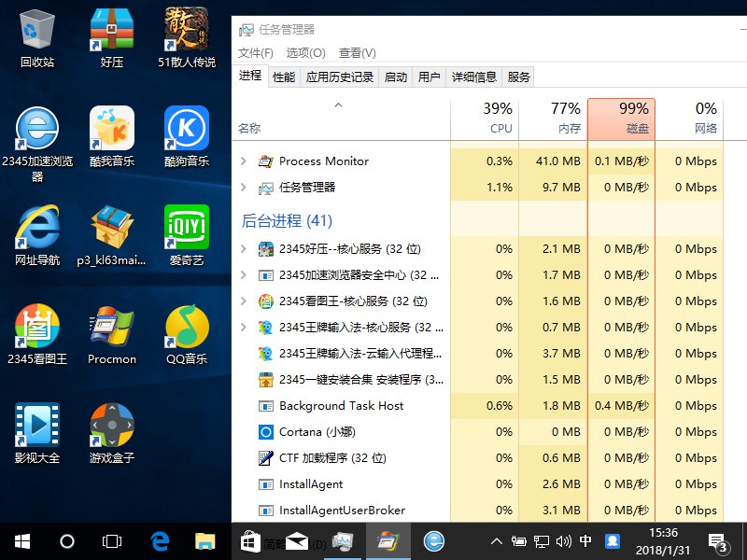The width and height of the screenshot is (747, 560).
Task: Expand 2345加速浏览器安全中心 process entry
Action: (244, 274)
